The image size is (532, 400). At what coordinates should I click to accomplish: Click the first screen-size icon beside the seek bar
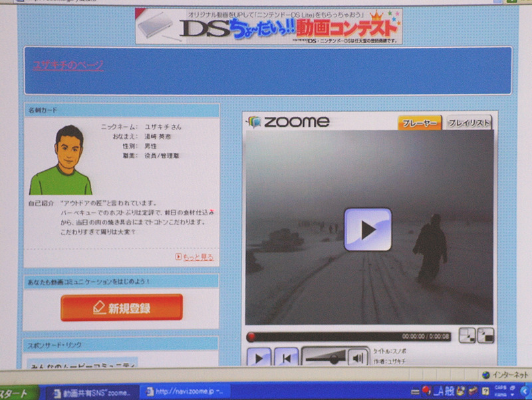click(467, 336)
